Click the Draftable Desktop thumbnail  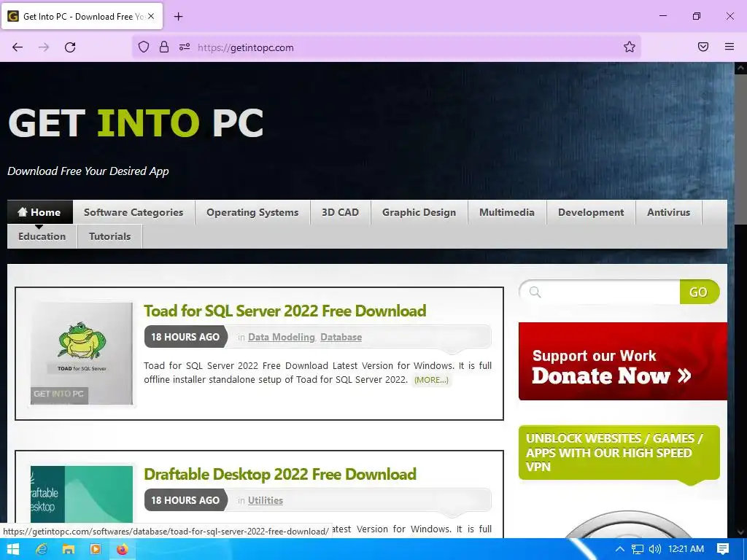(82, 495)
